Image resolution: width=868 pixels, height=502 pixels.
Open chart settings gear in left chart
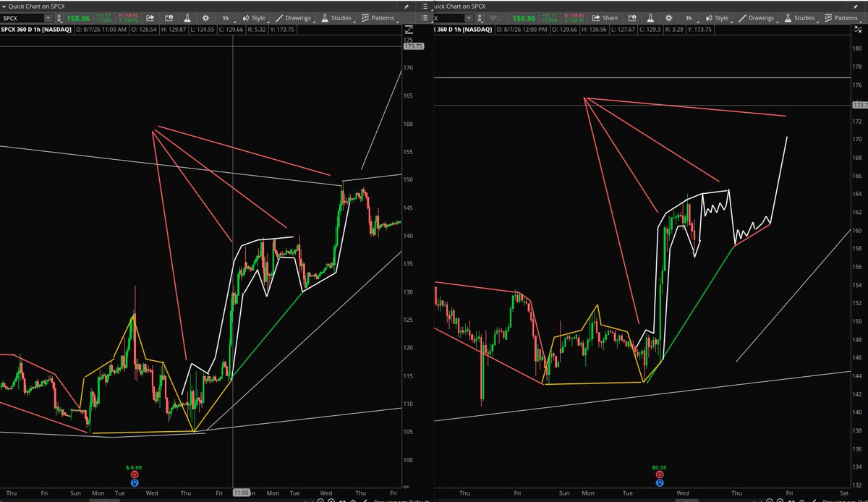(x=206, y=17)
